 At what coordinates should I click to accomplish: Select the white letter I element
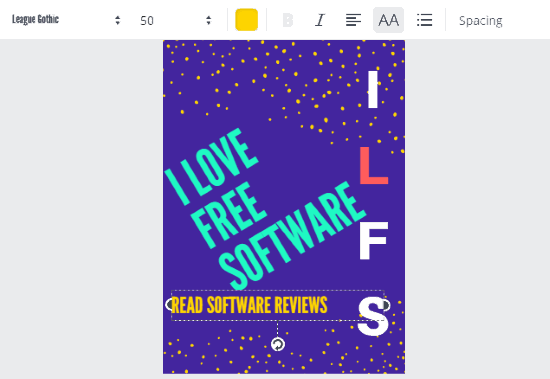[373, 89]
